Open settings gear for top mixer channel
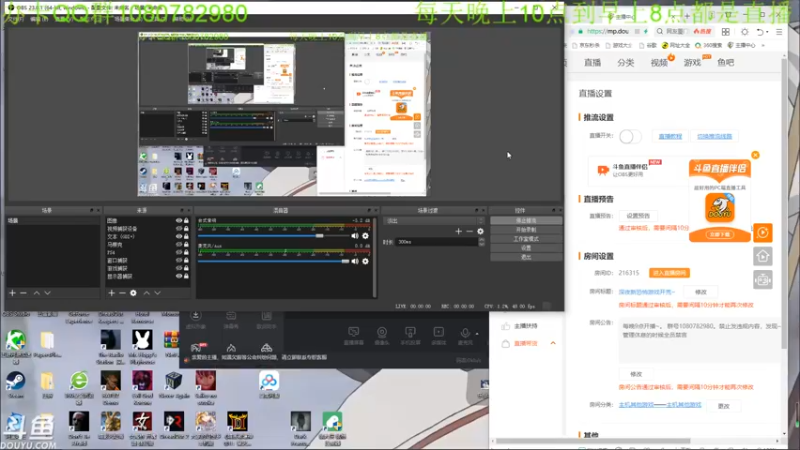800x450 pixels. [365, 236]
